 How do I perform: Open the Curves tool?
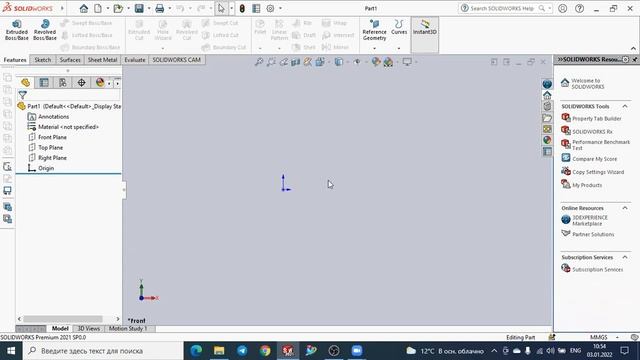399,27
